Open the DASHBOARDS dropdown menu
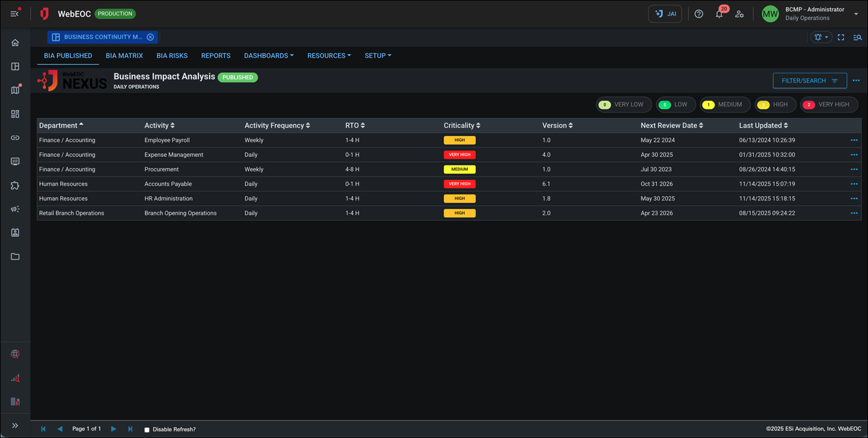The height and width of the screenshot is (438, 868). 269,55
